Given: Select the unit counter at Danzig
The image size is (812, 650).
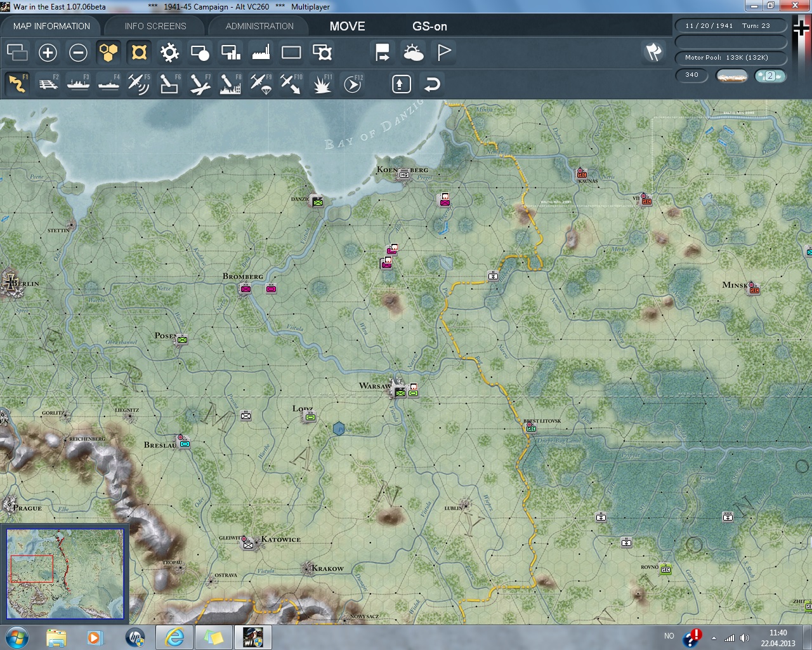Looking at the screenshot, I should click(x=318, y=202).
